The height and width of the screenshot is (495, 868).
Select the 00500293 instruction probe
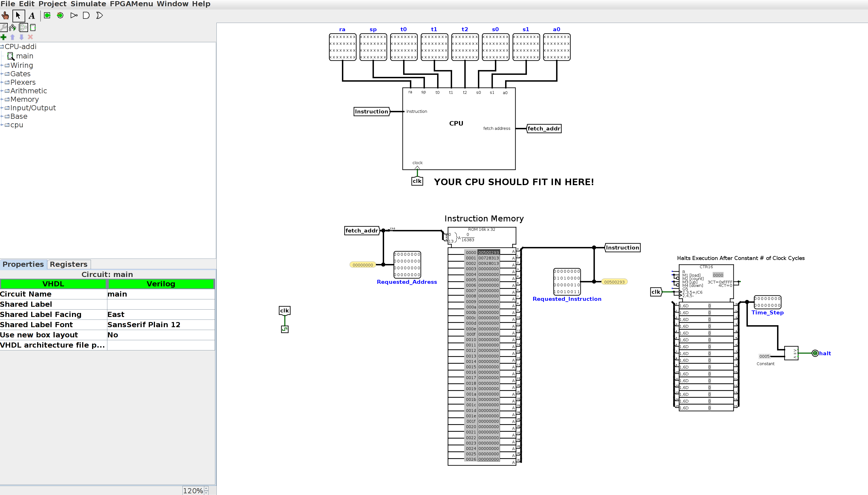click(x=614, y=282)
